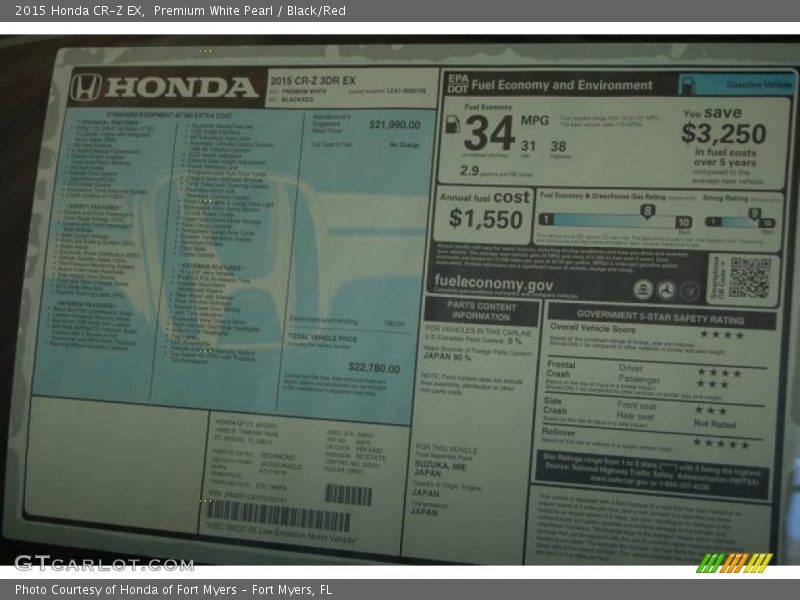
Task: Click the EPA DOT badge
Action: click(457, 84)
